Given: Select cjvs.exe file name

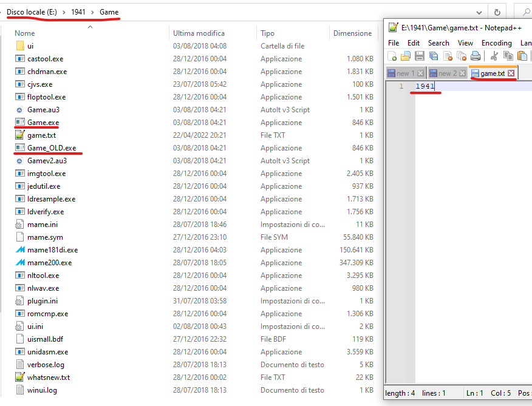Looking at the screenshot, I should pos(39,84).
